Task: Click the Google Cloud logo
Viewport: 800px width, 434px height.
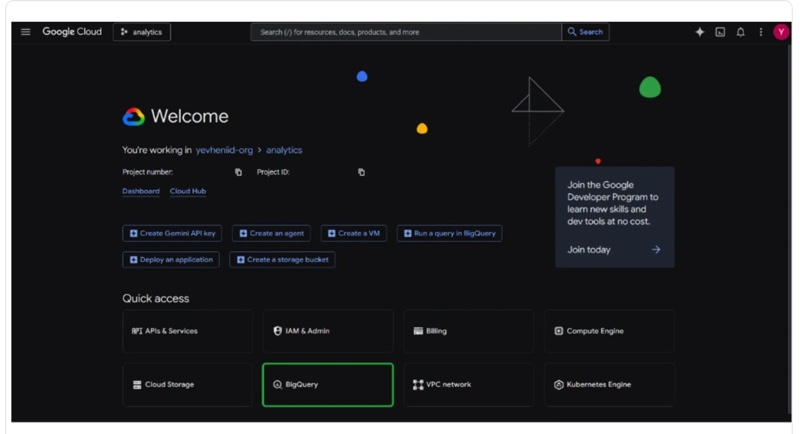Action: [x=72, y=32]
